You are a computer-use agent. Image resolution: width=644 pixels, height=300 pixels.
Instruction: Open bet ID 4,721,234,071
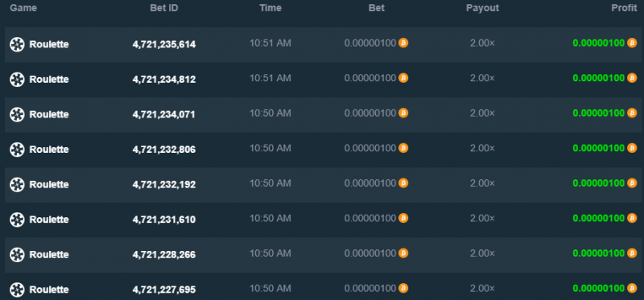coord(164,114)
